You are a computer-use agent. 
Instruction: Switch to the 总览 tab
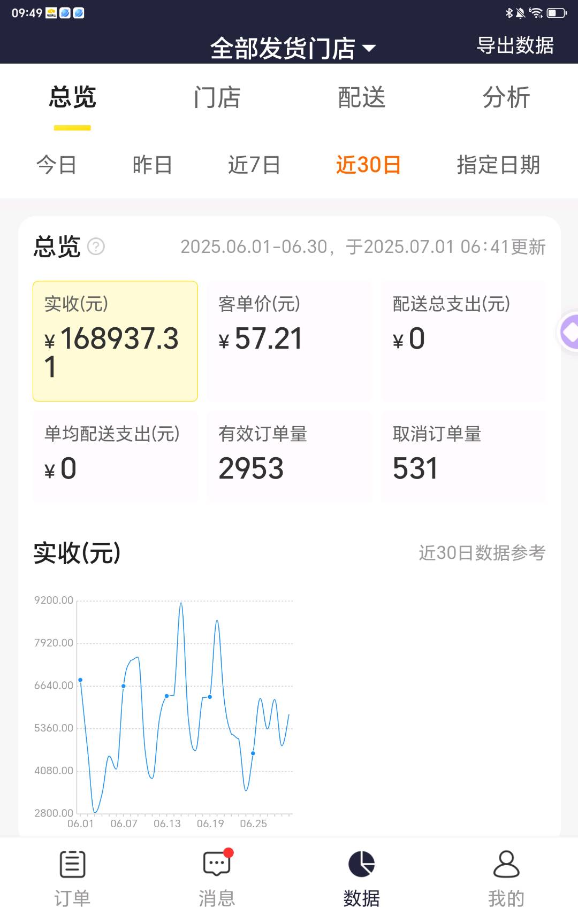72,97
